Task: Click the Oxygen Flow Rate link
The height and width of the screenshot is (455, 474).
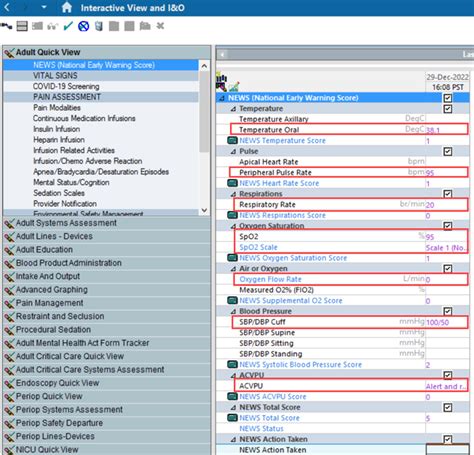Action: coord(270,279)
